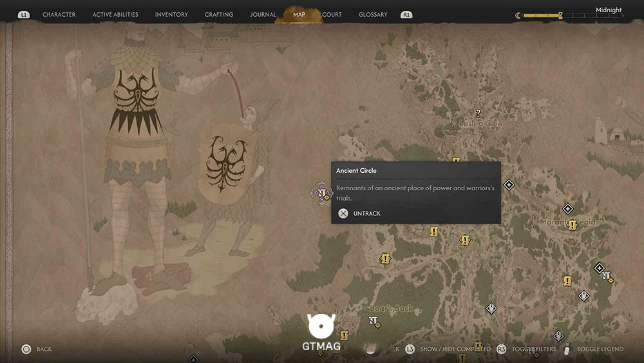Image resolution: width=644 pixels, height=363 pixels.
Task: Select yellow exclamation marker north of Boar's Back
Action: tap(385, 259)
